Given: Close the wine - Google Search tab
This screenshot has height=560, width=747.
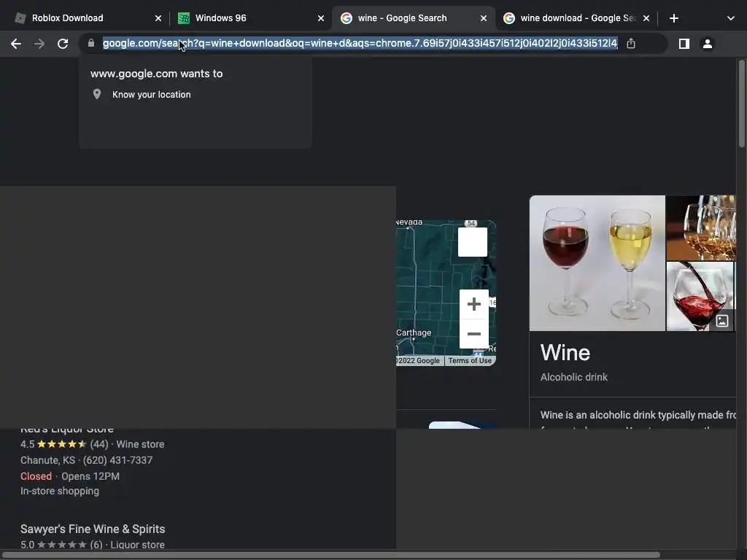Looking at the screenshot, I should coord(484,18).
